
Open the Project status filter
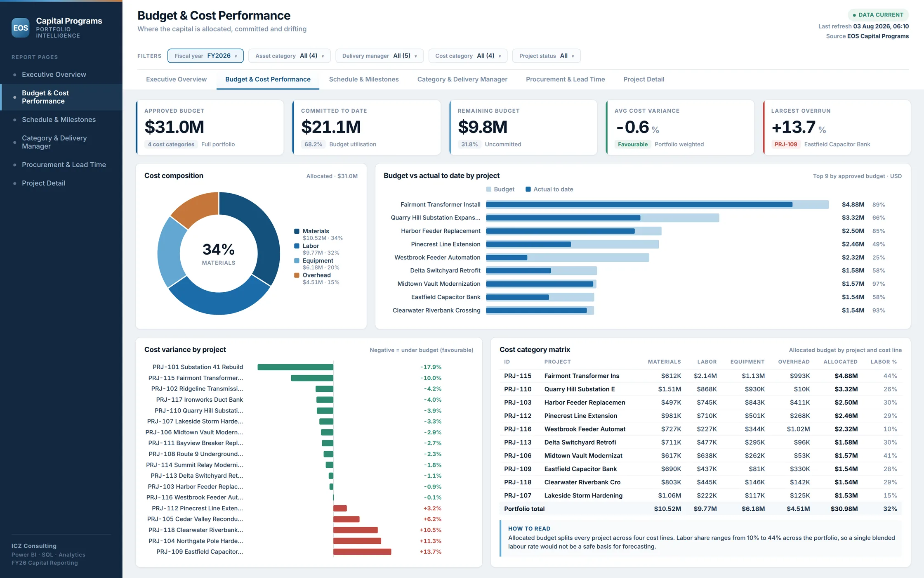[546, 56]
